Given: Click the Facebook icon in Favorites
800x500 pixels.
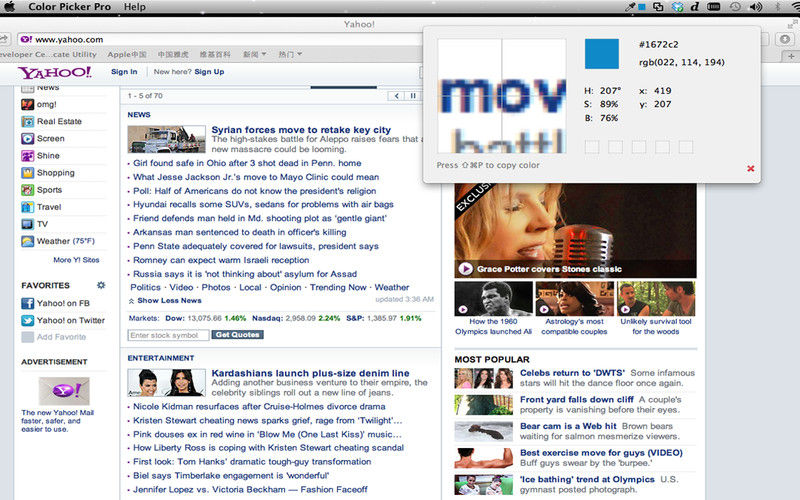Looking at the screenshot, I should click(x=28, y=304).
